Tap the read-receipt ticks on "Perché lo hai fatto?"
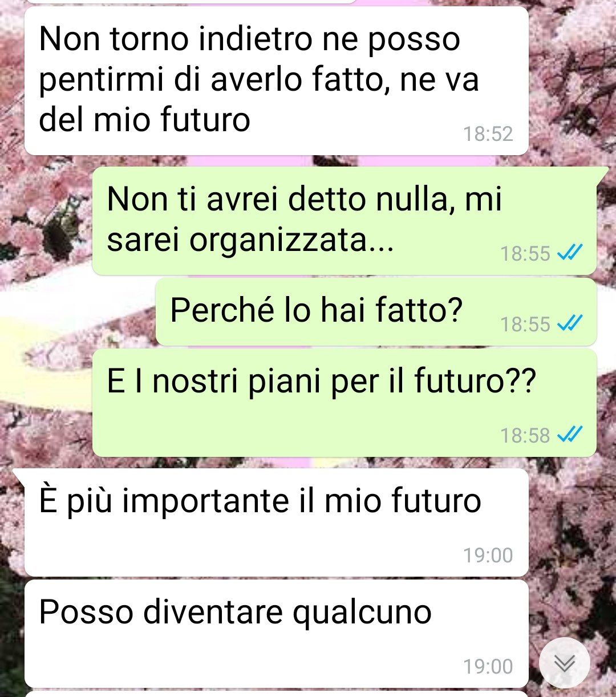 (x=569, y=324)
